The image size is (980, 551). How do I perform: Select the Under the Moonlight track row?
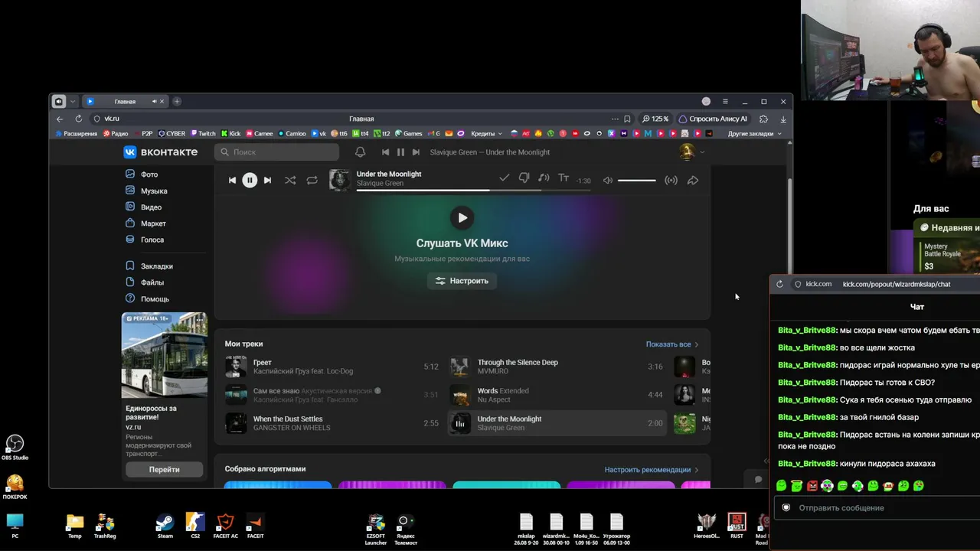tap(557, 423)
